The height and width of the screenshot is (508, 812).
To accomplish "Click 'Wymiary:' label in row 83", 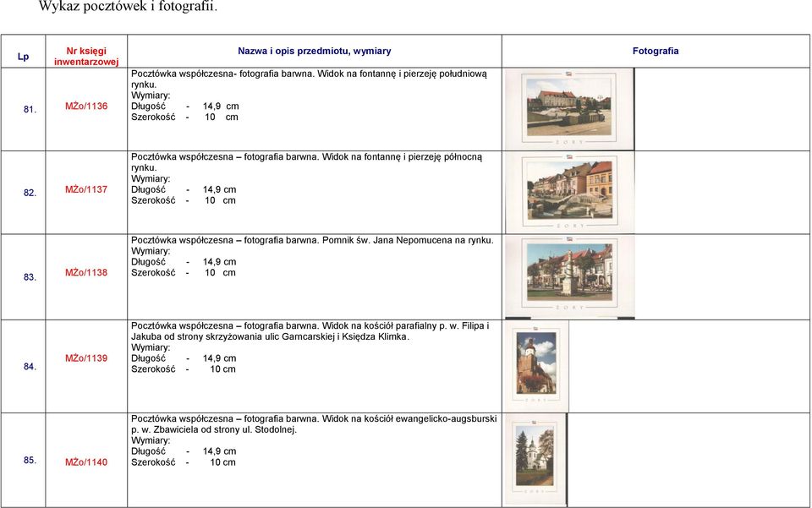I will coord(151,251).
